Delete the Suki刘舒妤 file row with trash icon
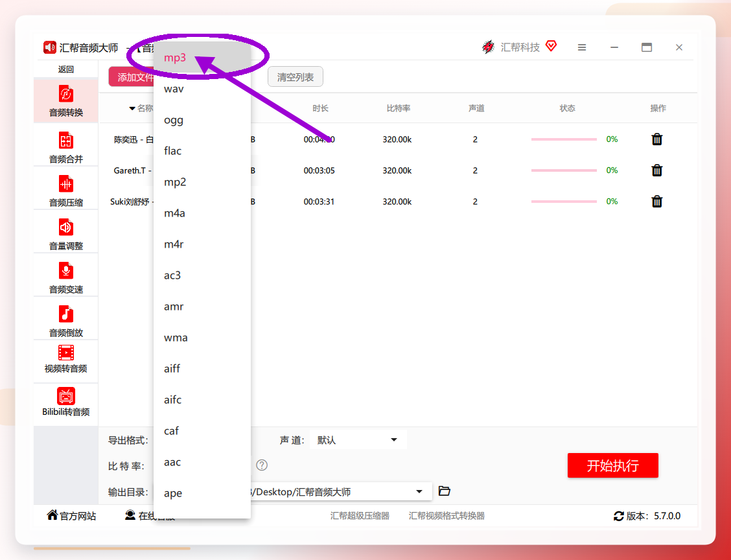731x560 pixels. [x=657, y=202]
